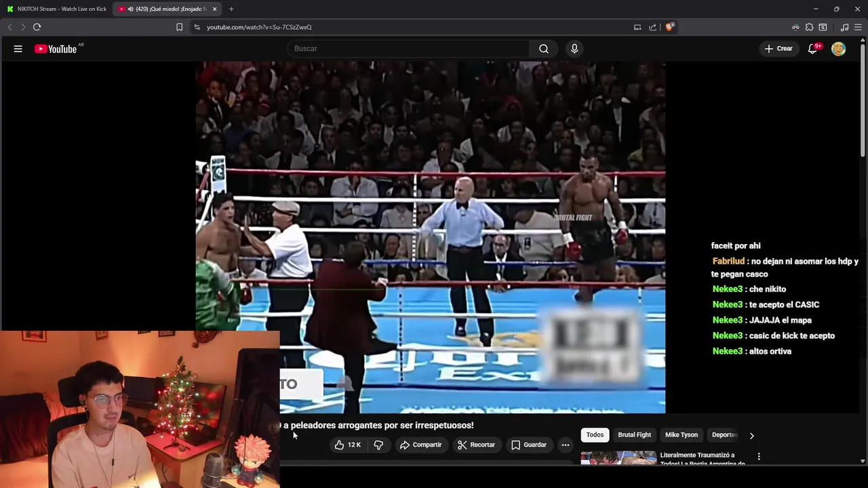
Task: Open the YouTube account avatar menu
Action: pos(839,49)
